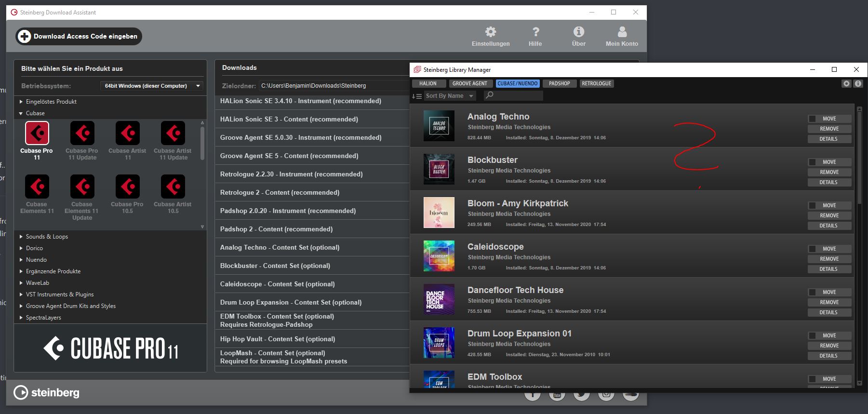Open the Sort By Name dropdown

point(450,96)
